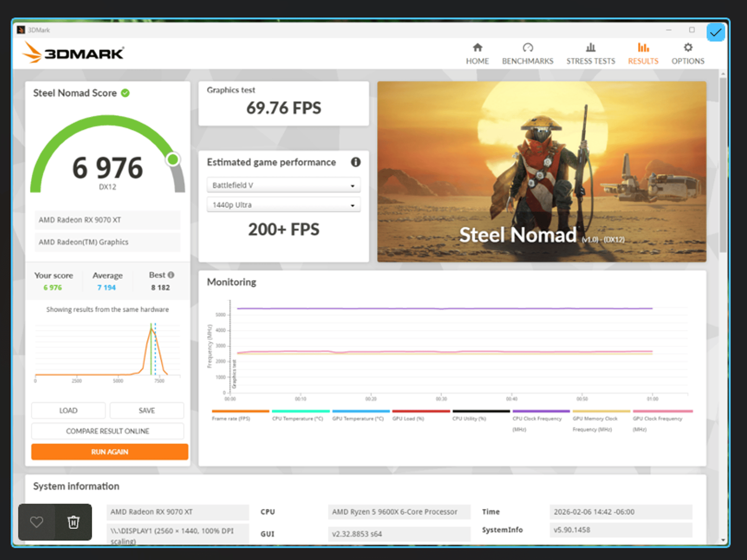The image size is (747, 560).
Task: Click the Monitoring panel heading
Action: tap(232, 282)
